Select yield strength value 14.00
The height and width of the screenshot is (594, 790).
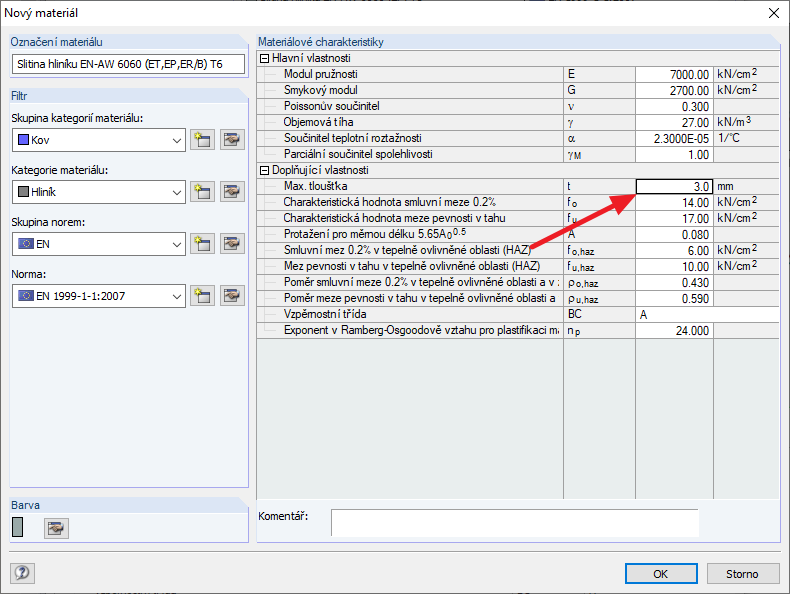click(x=674, y=203)
